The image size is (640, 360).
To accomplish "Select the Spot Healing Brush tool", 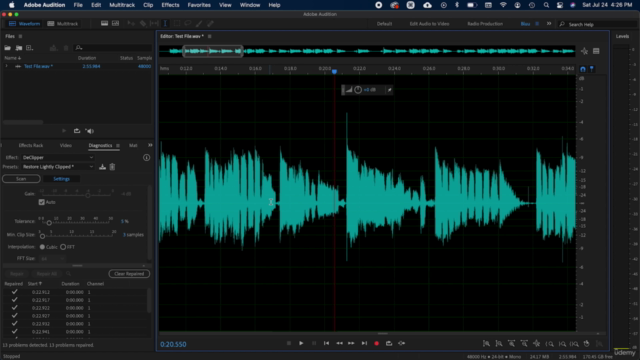I will click(x=210, y=24).
